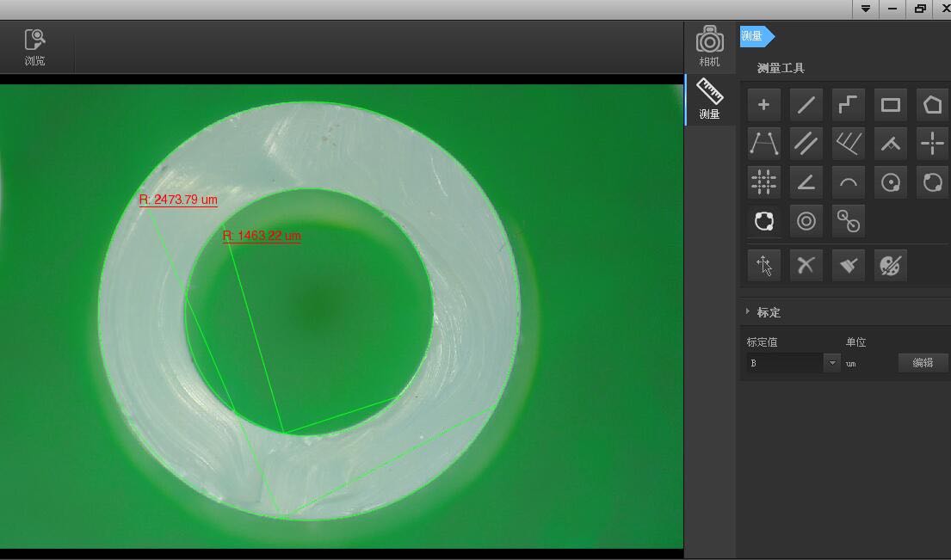951x560 pixels.
Task: Select the parallel lines measurement tool
Action: 806,144
